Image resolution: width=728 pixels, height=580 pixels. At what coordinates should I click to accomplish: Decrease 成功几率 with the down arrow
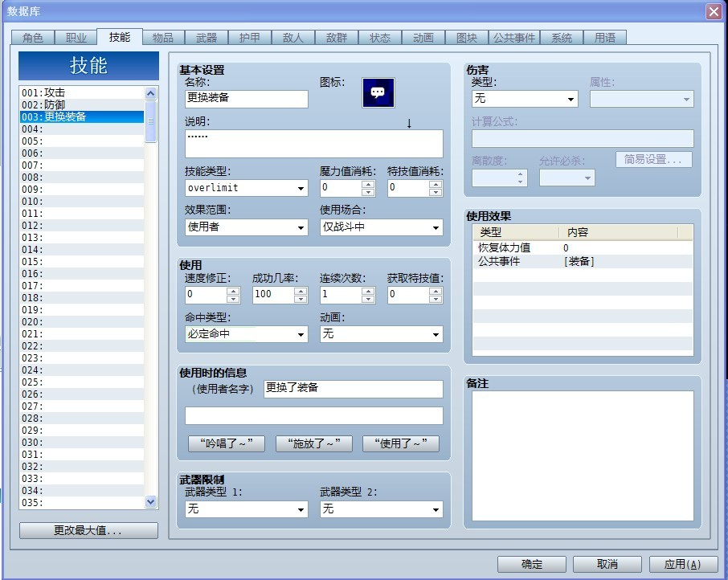pos(301,299)
